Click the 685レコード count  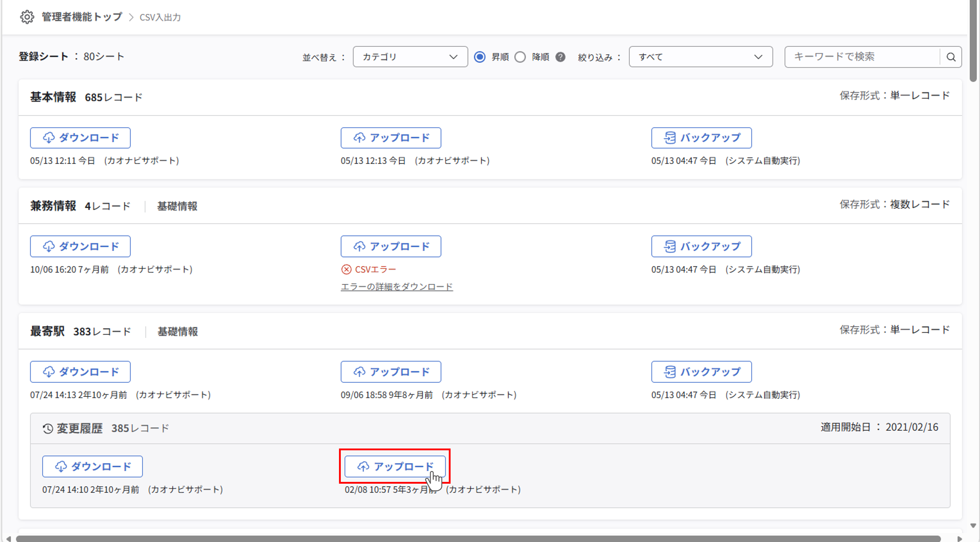pyautogui.click(x=113, y=98)
